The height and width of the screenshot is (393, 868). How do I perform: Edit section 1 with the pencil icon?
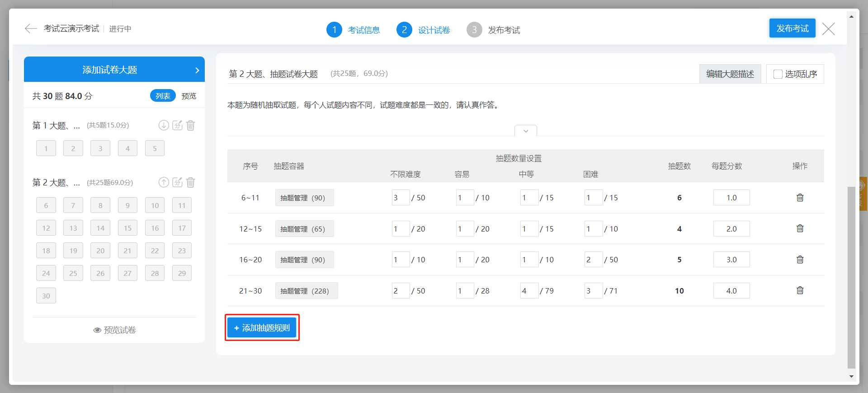pyautogui.click(x=177, y=125)
